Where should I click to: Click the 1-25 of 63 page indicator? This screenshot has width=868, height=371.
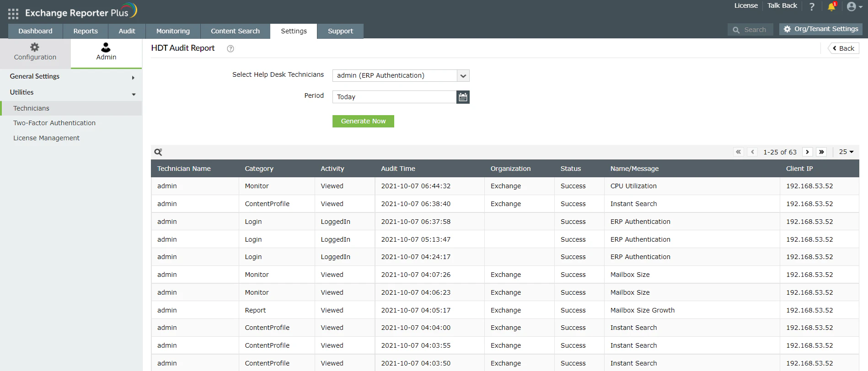(x=780, y=152)
